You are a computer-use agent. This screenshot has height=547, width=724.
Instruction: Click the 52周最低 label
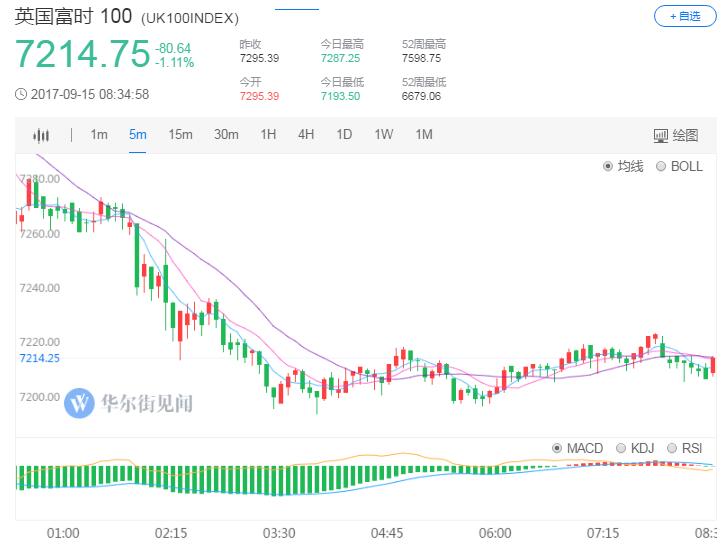pyautogui.click(x=424, y=82)
